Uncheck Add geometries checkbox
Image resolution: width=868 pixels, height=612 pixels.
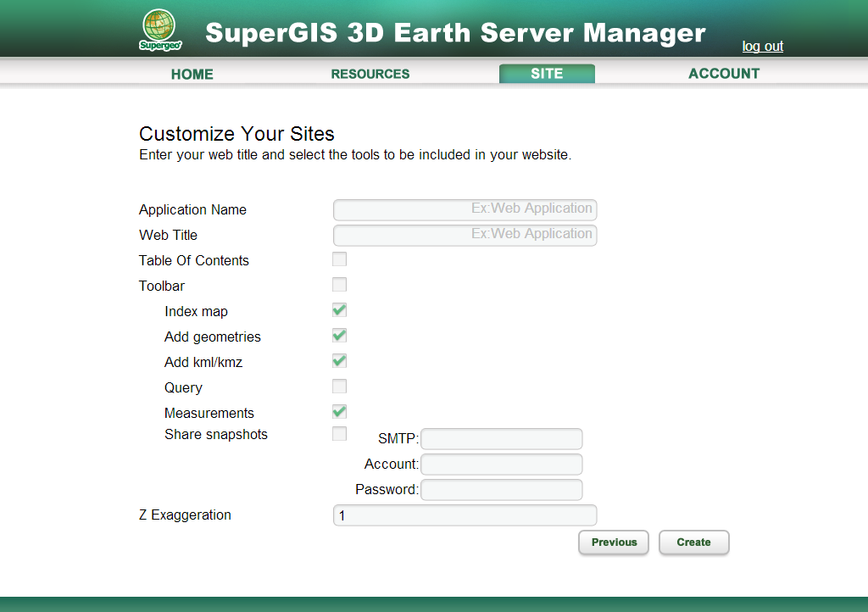click(339, 336)
